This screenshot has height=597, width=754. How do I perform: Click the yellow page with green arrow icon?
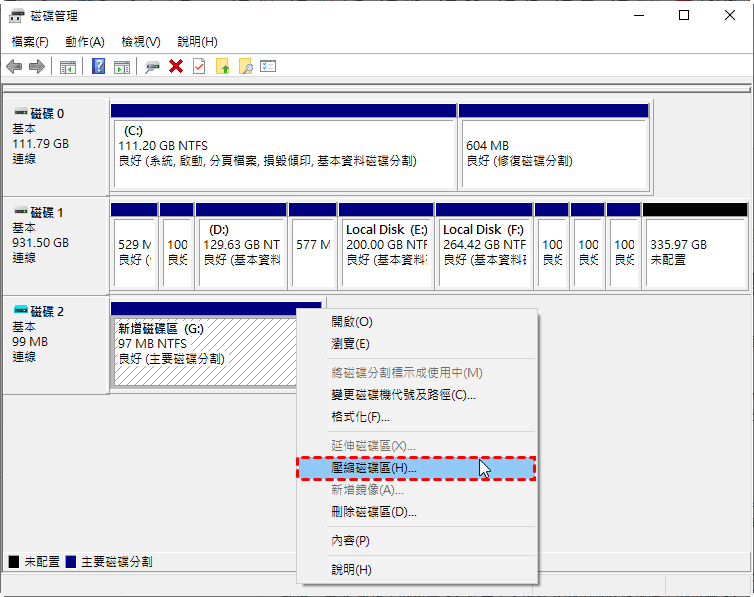222,67
